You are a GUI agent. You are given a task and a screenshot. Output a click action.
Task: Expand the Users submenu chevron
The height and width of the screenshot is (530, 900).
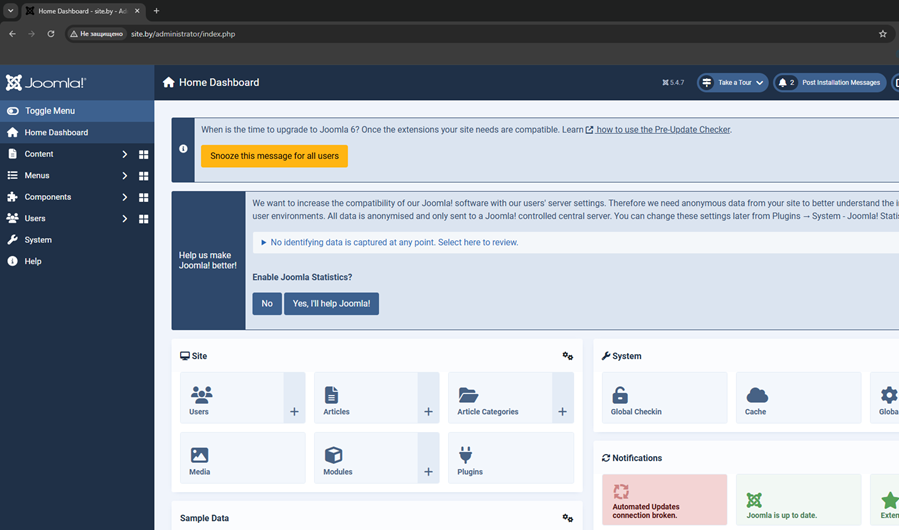[x=125, y=218]
